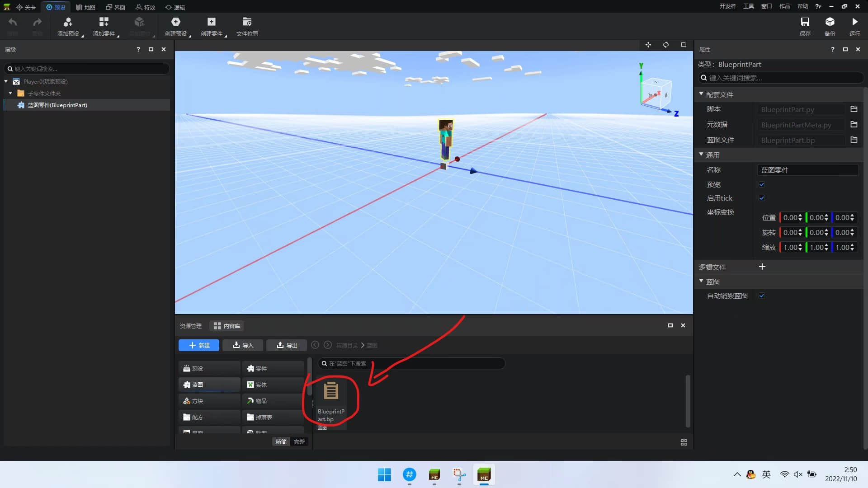Click the 导入 button
Screen dimensions: 868x488
point(243,345)
